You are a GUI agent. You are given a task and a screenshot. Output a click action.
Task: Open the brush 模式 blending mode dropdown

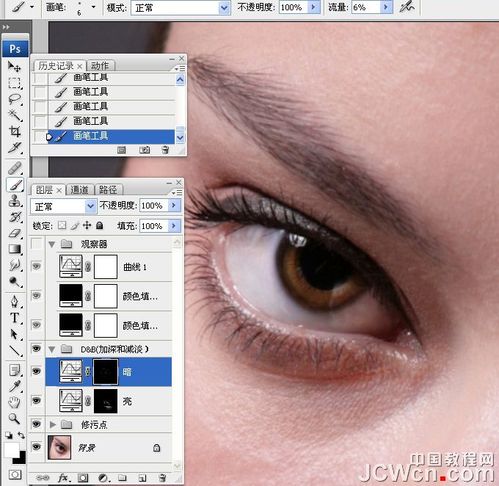click(180, 8)
